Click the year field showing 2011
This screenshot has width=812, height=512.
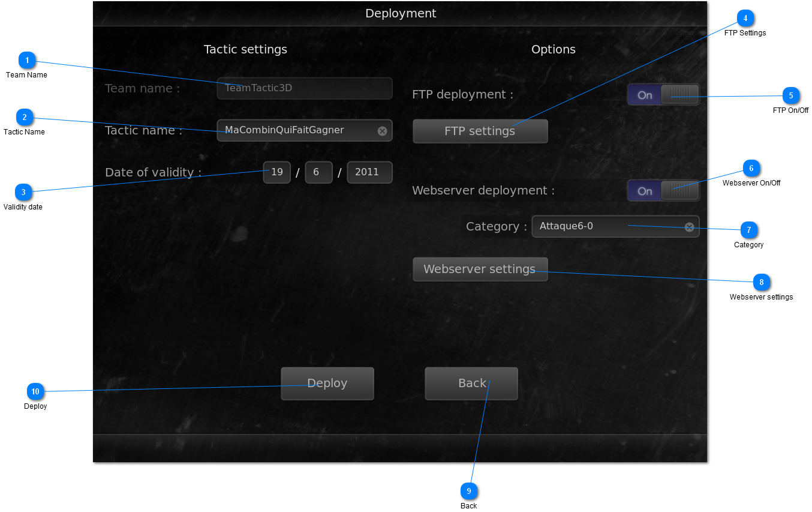pyautogui.click(x=369, y=172)
